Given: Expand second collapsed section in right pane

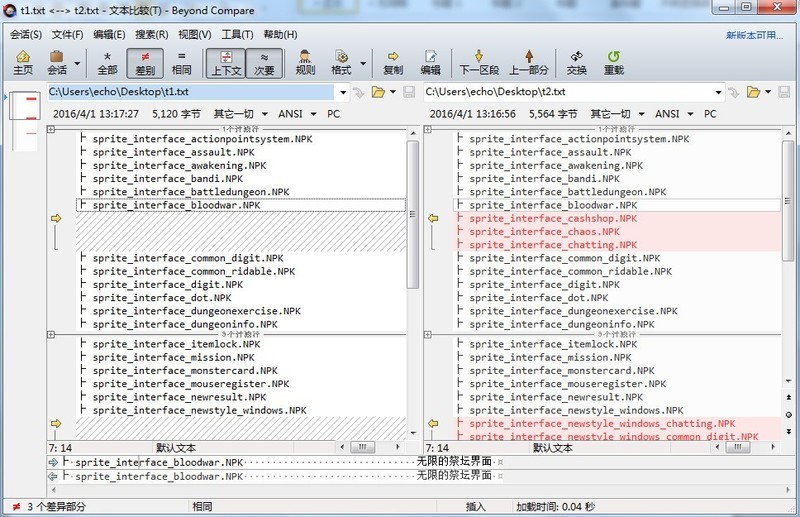Looking at the screenshot, I should pos(428,335).
